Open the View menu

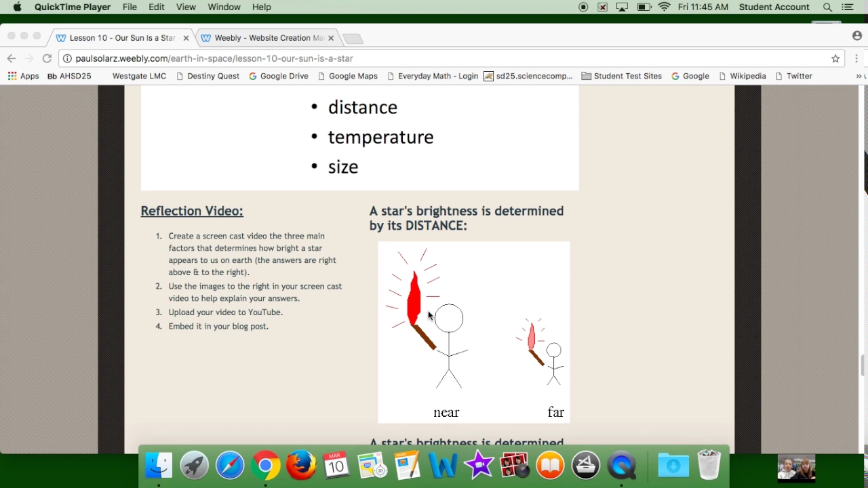point(186,7)
